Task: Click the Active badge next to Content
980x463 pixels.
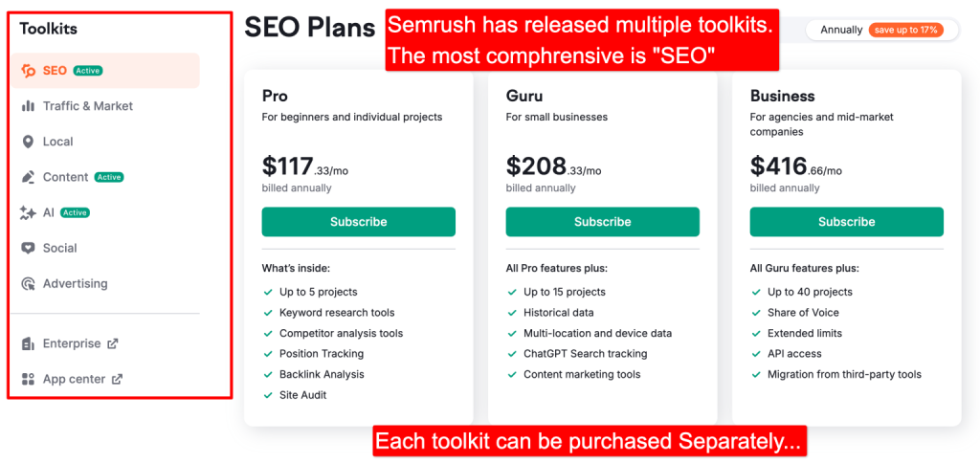Action: point(109,177)
